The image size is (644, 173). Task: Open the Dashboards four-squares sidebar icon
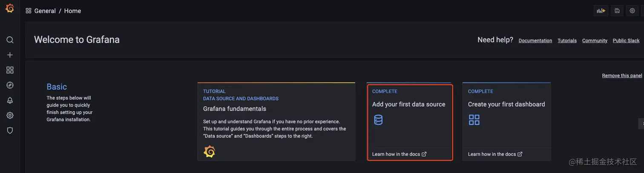pyautogui.click(x=10, y=70)
